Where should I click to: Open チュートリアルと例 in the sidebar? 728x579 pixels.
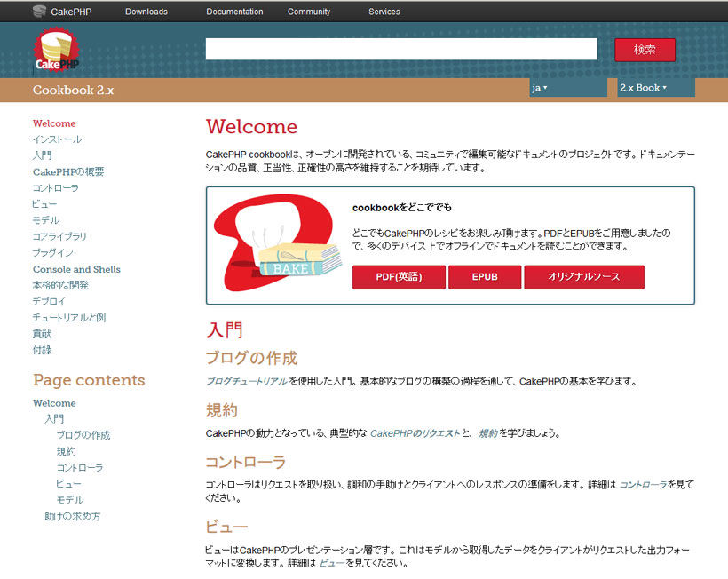tap(69, 318)
